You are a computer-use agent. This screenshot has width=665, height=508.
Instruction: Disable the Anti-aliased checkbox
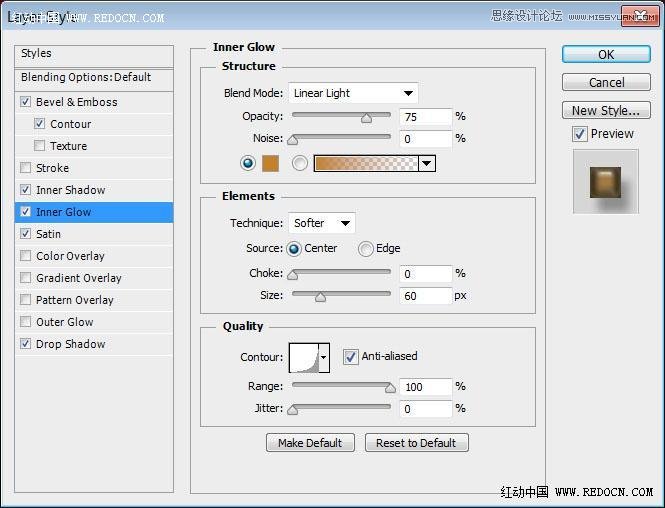tap(351, 356)
